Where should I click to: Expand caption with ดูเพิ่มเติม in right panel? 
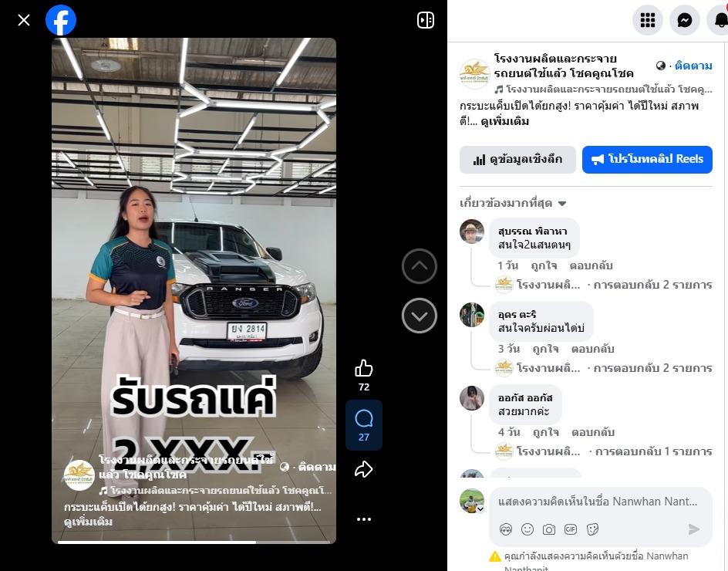pyautogui.click(x=504, y=122)
